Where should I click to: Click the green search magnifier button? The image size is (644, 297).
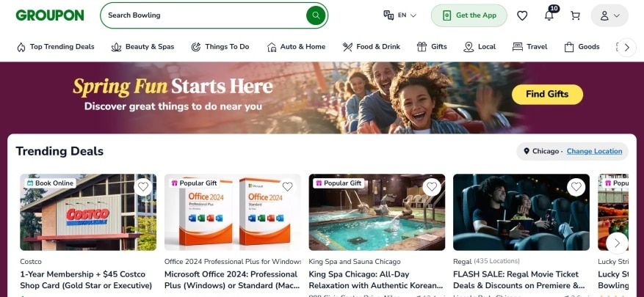[x=316, y=15]
